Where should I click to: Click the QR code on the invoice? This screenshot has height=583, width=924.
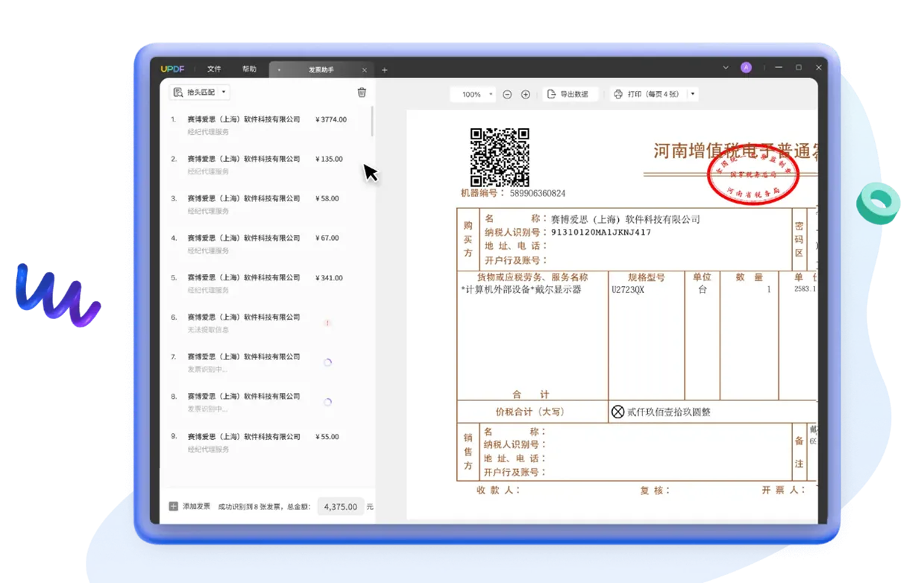click(500, 157)
